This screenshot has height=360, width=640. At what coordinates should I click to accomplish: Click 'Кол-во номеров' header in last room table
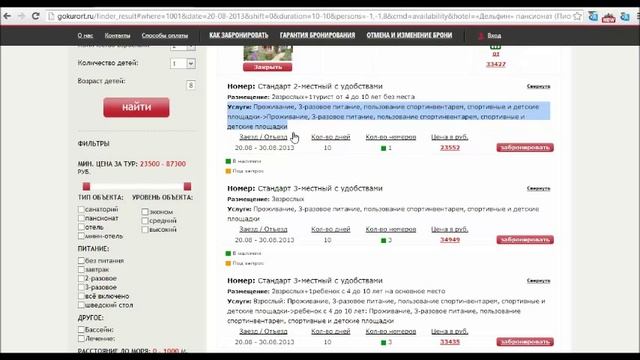coord(391,331)
